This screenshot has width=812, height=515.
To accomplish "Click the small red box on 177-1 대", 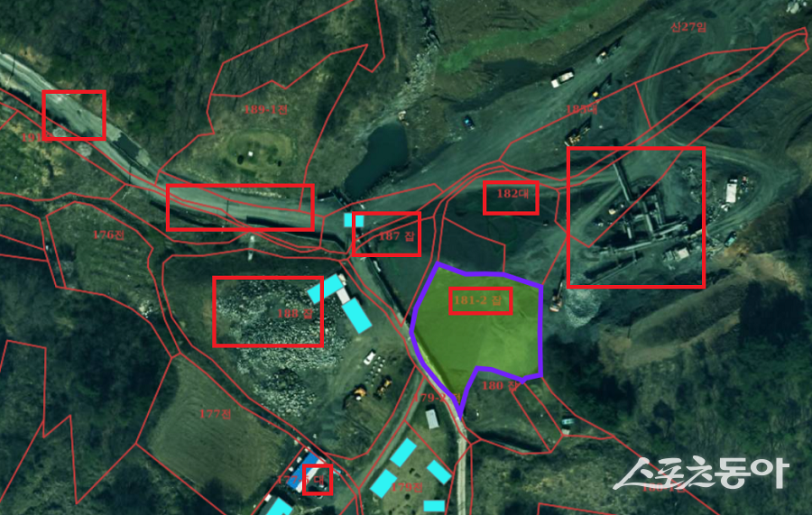I will [x=318, y=480].
